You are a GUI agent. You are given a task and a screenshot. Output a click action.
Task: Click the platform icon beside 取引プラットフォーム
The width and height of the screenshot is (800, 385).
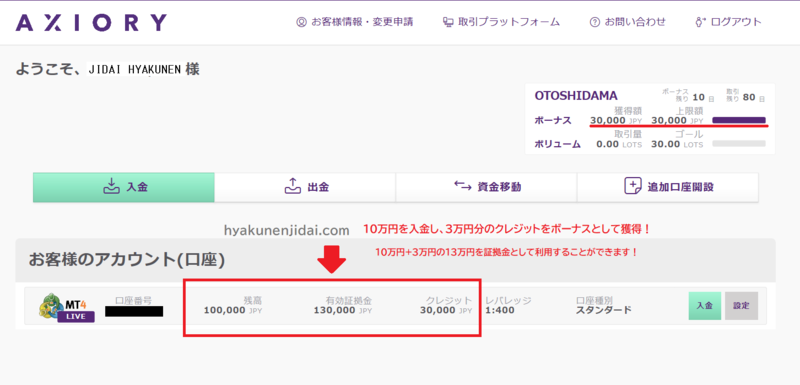(448, 22)
